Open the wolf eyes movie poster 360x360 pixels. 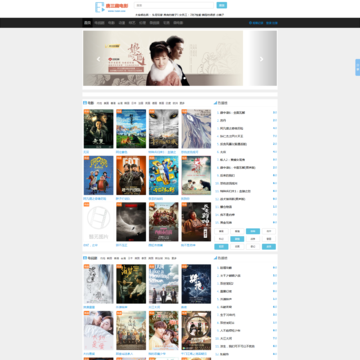click(x=164, y=129)
